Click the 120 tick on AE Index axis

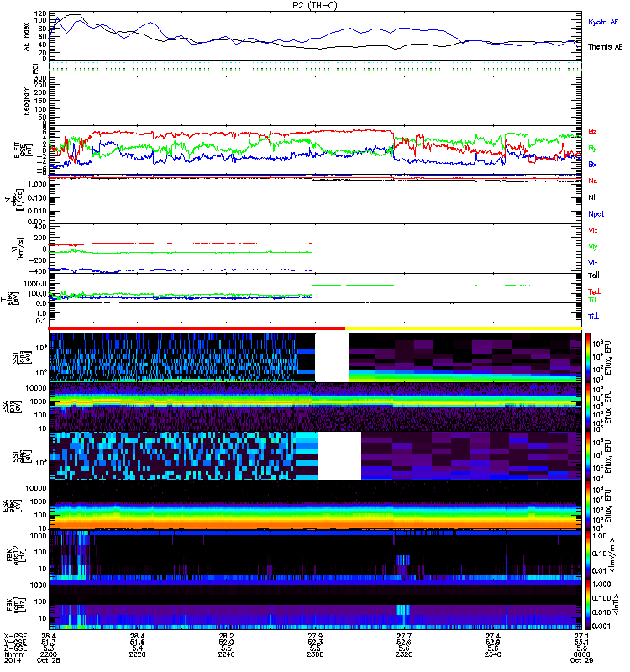click(40, 13)
